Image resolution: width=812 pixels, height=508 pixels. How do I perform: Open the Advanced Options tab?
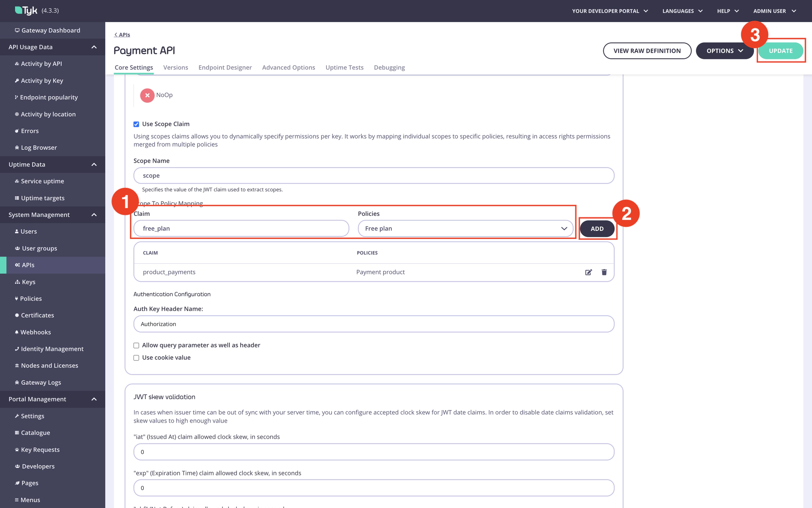[x=288, y=67]
